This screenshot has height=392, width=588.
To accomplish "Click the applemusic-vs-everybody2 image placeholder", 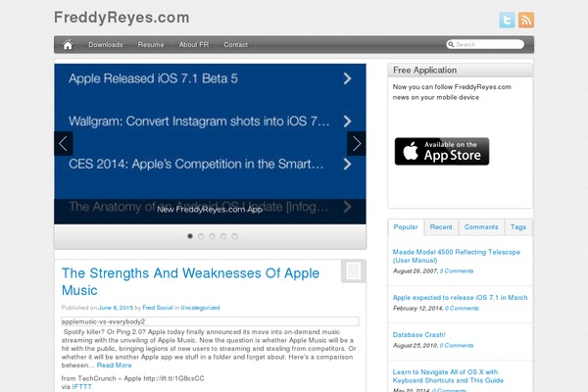I will (x=210, y=321).
